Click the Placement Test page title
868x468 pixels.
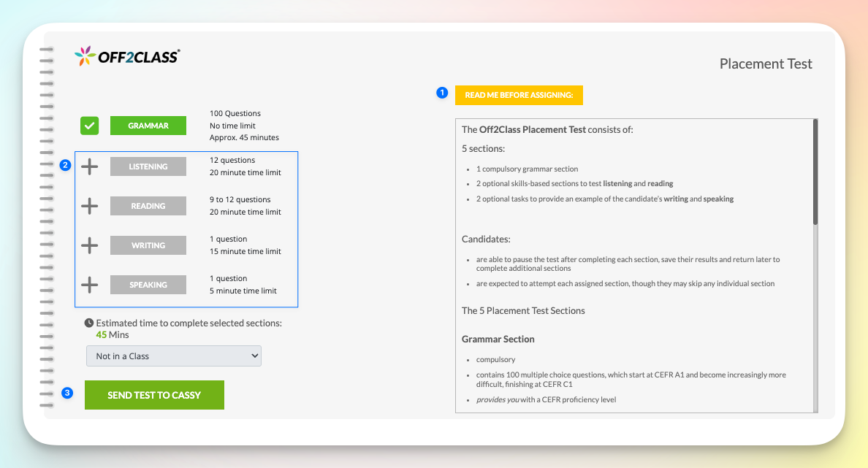[x=766, y=64]
